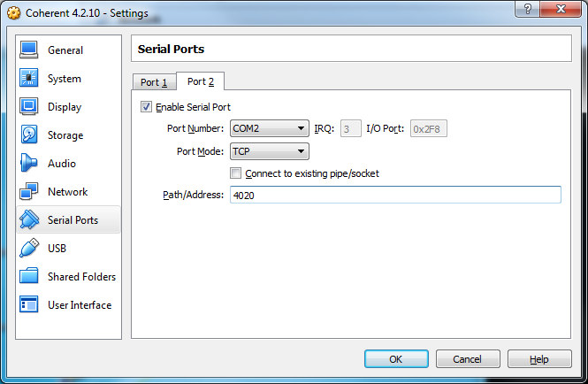Select the System chip icon
This screenshot has width=588, height=384.
29,79
